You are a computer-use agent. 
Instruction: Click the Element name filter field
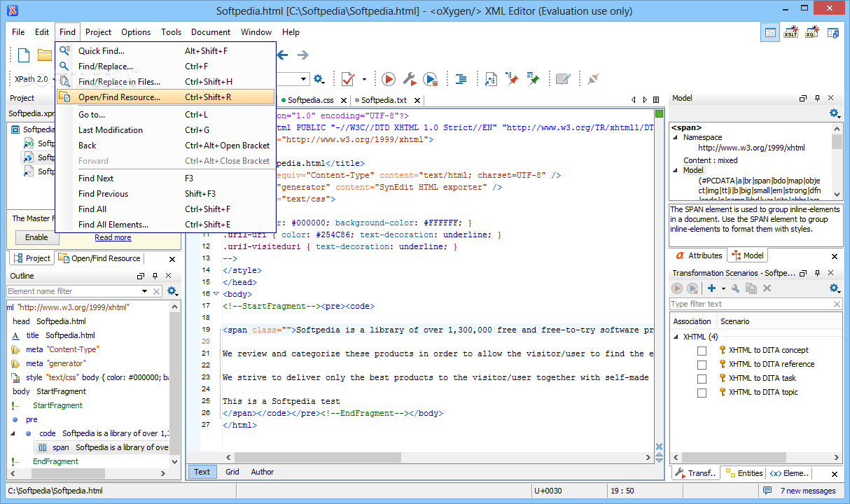coord(74,291)
